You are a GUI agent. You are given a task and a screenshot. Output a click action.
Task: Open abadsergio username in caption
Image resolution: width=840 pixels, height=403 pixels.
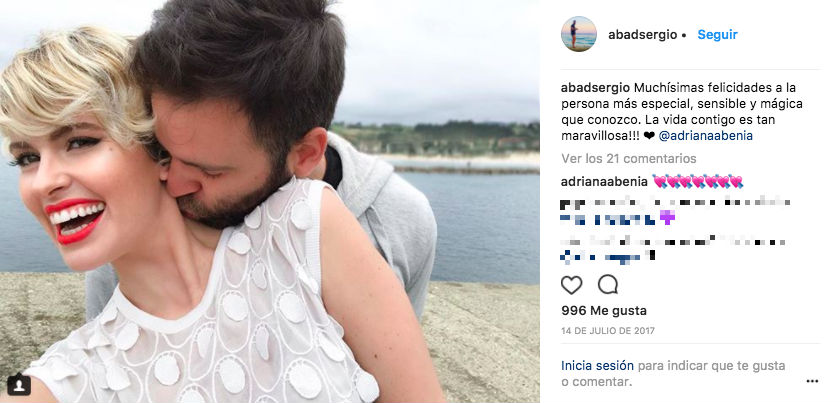595,87
